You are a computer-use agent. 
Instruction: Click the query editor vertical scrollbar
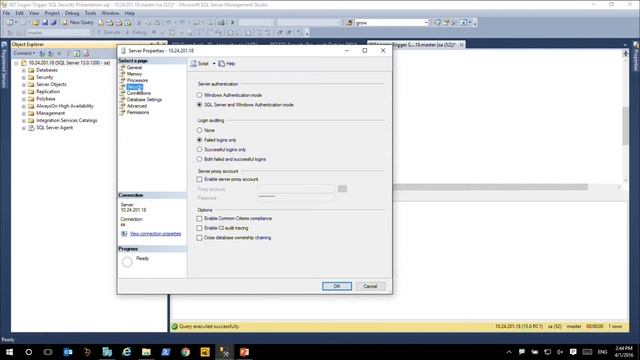click(x=625, y=125)
